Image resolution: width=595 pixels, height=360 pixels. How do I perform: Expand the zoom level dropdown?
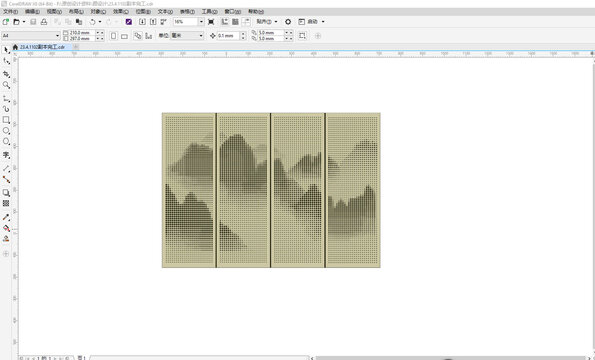[x=201, y=22]
